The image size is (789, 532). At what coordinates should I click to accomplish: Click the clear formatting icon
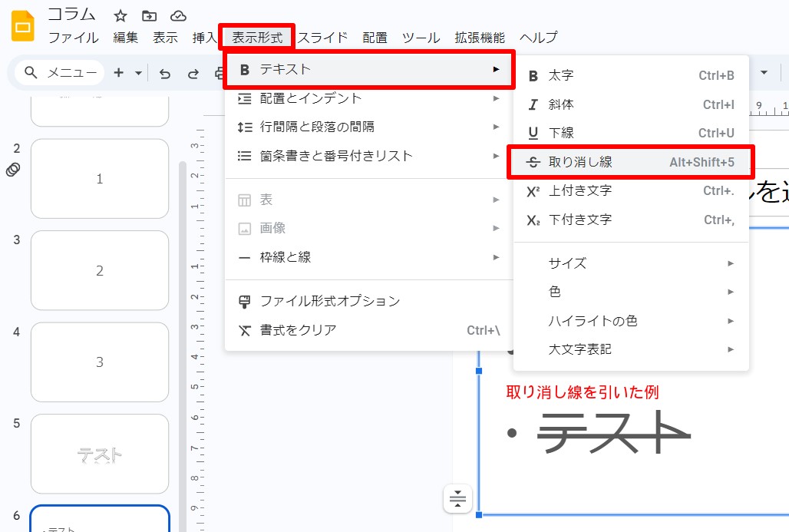pos(245,331)
